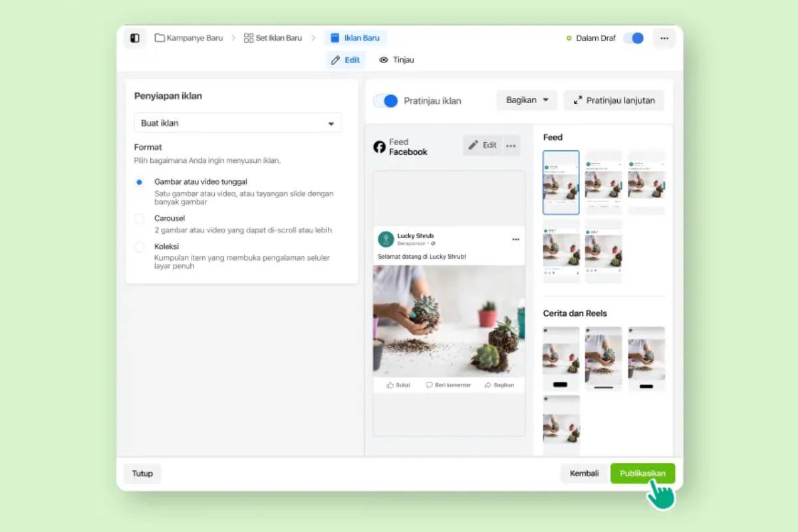Click the Lucky Shrub profile avatar

(x=386, y=239)
